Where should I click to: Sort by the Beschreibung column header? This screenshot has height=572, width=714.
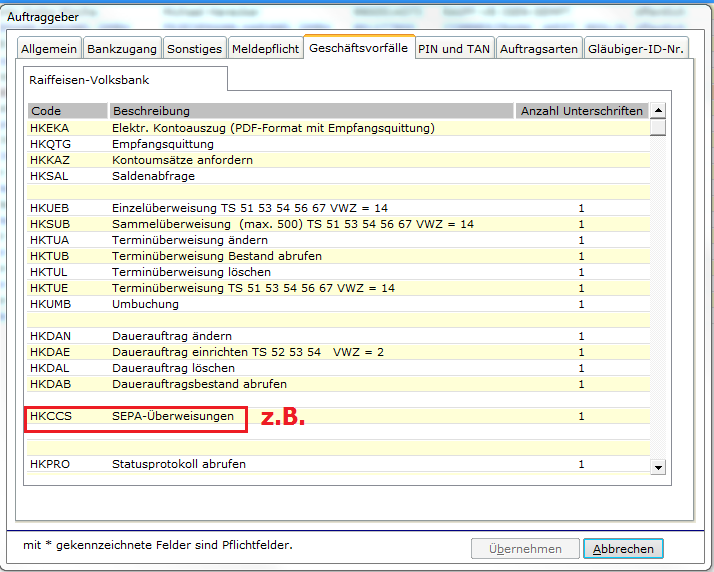(x=311, y=111)
